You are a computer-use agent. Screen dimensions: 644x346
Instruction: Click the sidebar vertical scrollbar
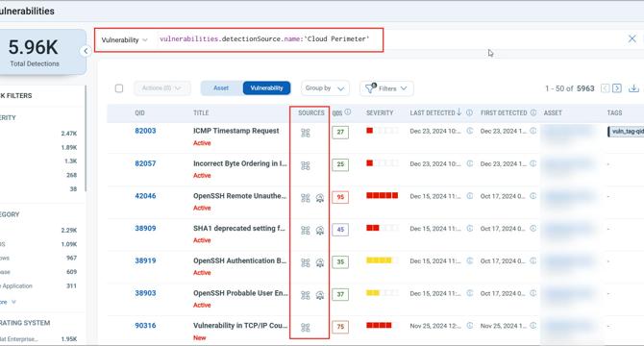(86, 138)
